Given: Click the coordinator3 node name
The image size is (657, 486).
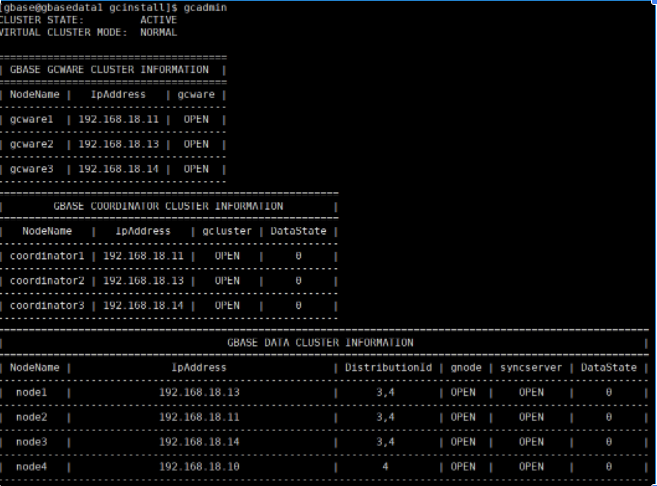Looking at the screenshot, I should click(x=47, y=305).
